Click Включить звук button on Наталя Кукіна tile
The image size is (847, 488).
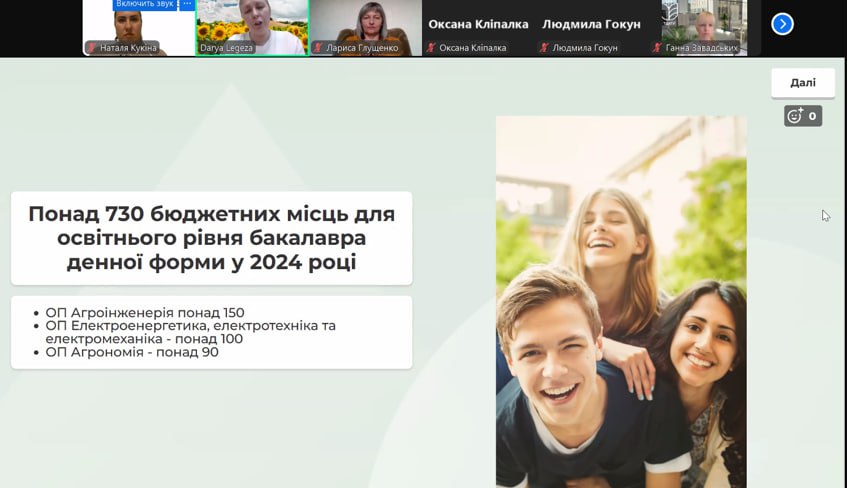click(x=145, y=4)
